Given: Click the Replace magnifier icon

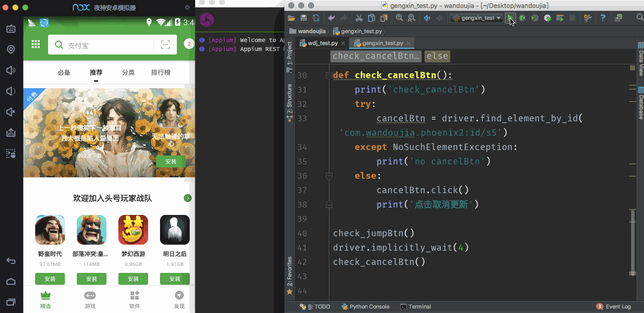Looking at the screenshot, I should tap(412, 18).
